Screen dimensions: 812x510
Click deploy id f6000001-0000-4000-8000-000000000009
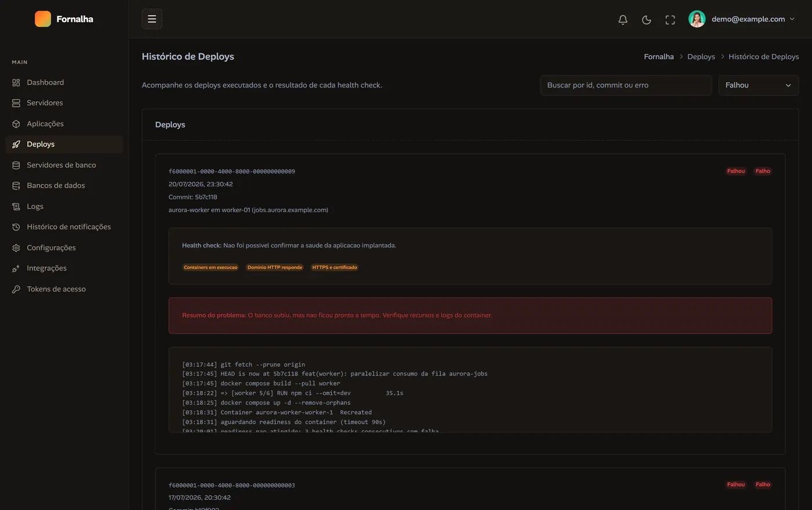(x=232, y=172)
